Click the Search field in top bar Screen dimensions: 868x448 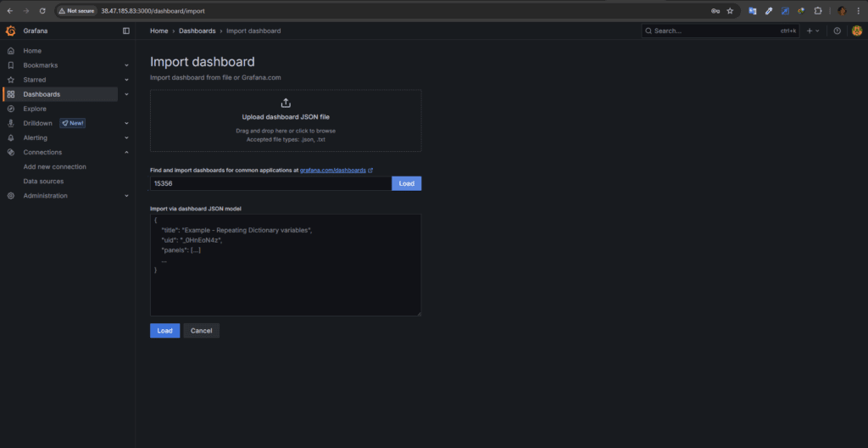[x=721, y=31]
